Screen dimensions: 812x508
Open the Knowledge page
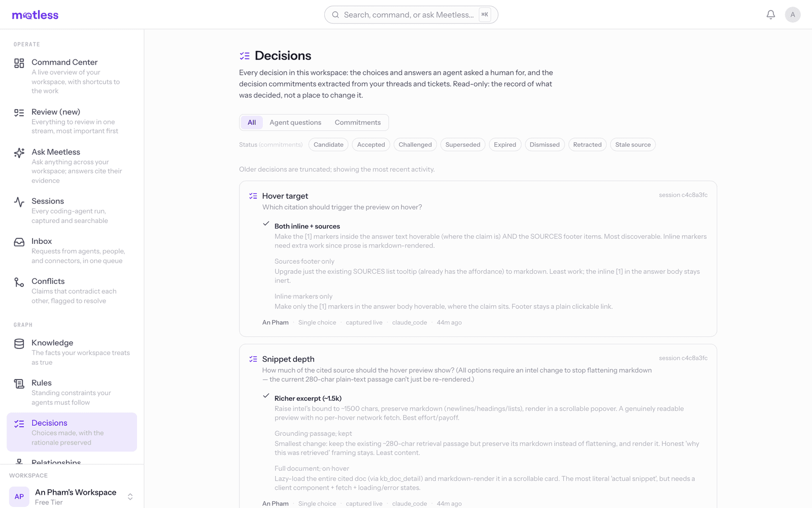pos(72,352)
